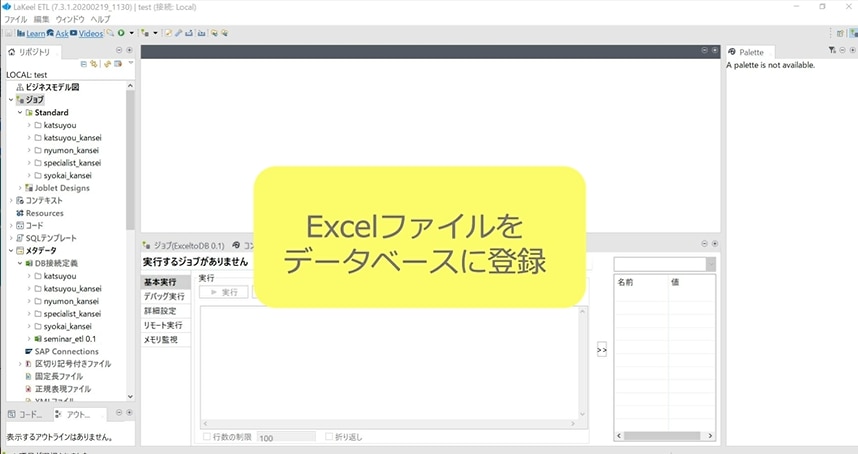This screenshot has width=858, height=454.
Task: Collapse the Standard jobs folder
Action: [20, 113]
